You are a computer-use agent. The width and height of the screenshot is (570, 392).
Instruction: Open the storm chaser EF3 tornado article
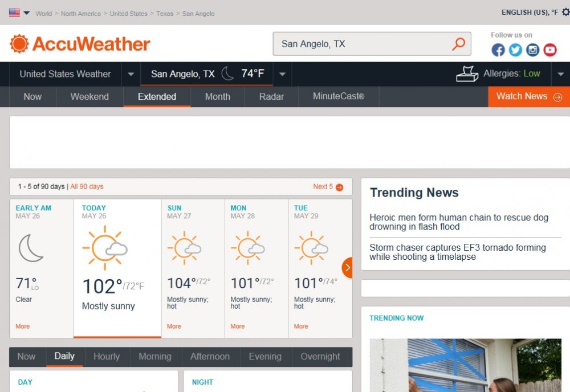(x=457, y=252)
